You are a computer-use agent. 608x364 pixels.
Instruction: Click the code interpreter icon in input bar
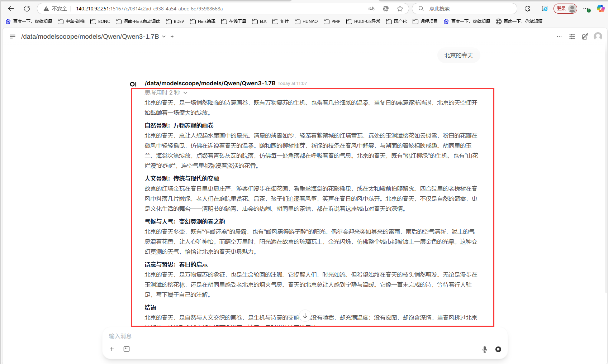tap(127, 349)
